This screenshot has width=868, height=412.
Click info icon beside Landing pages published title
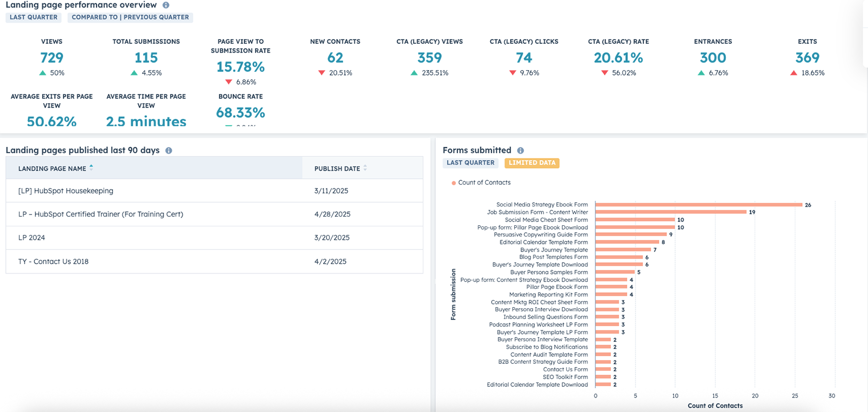pyautogui.click(x=168, y=151)
